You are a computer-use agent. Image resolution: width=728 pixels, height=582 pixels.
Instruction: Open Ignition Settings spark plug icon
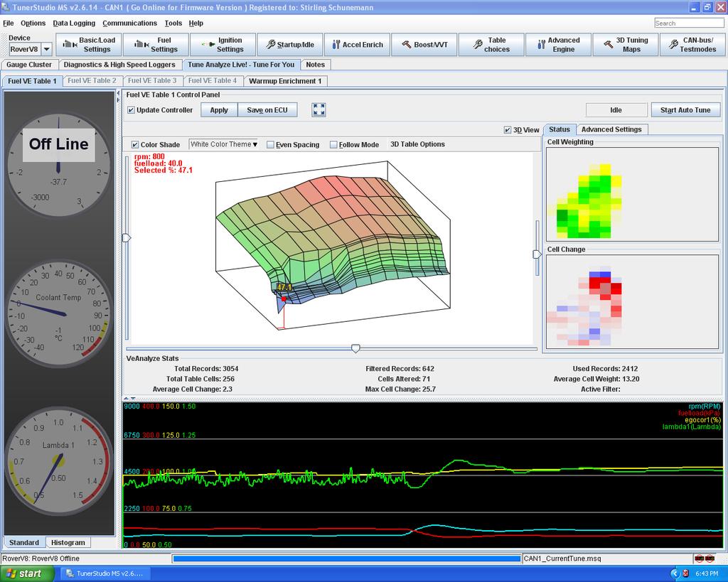(x=208, y=45)
